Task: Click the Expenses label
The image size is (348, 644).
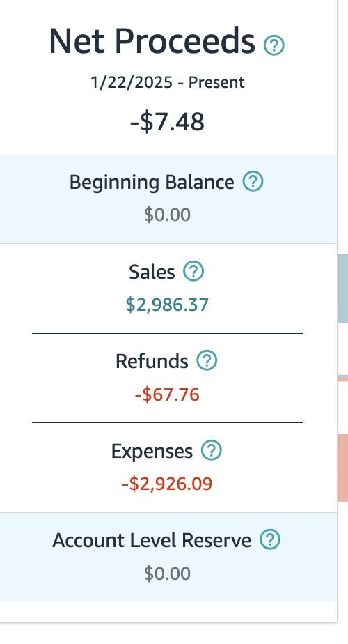Action: (x=152, y=452)
